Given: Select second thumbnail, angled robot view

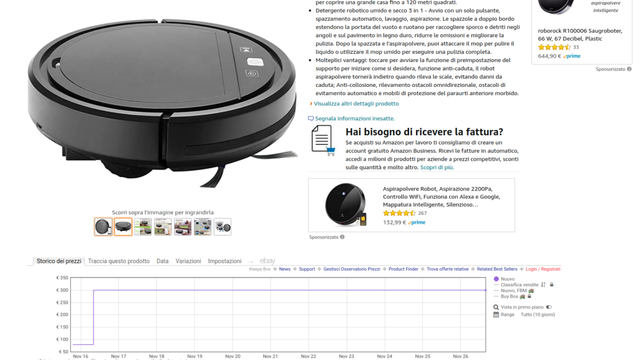Looking at the screenshot, I should 123,227.
